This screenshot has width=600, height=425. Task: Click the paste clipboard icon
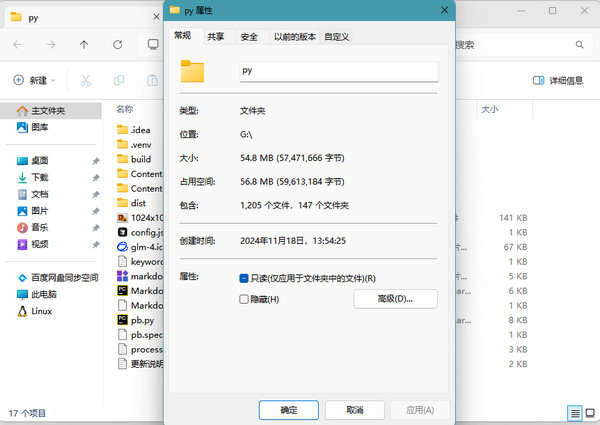point(152,80)
